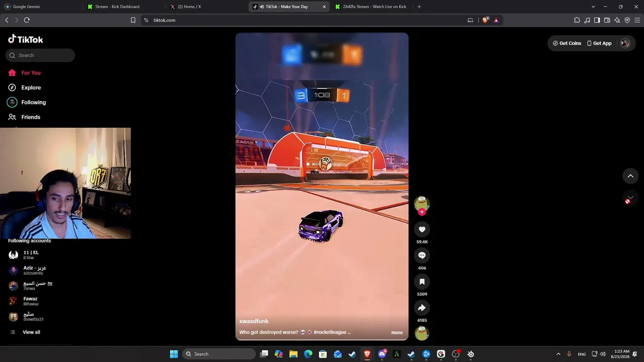Open the Fawaz following account
The image size is (644, 362).
click(24, 301)
